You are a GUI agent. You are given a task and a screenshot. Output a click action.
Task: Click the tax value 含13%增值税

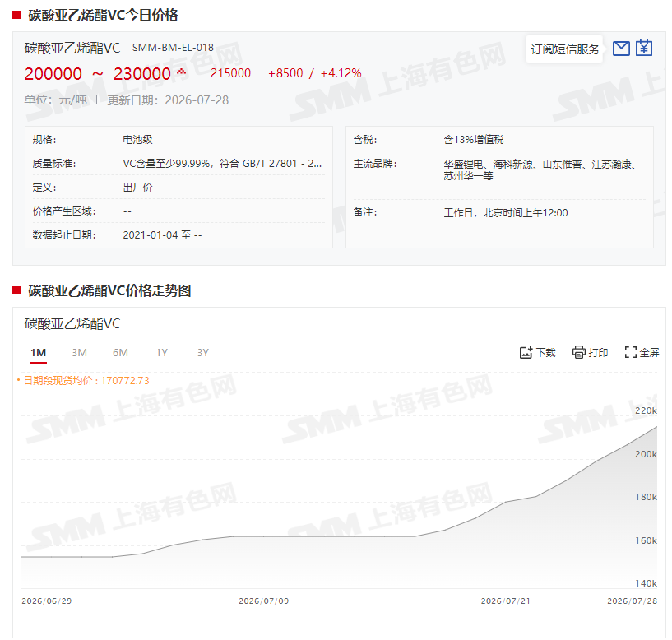tap(474, 140)
